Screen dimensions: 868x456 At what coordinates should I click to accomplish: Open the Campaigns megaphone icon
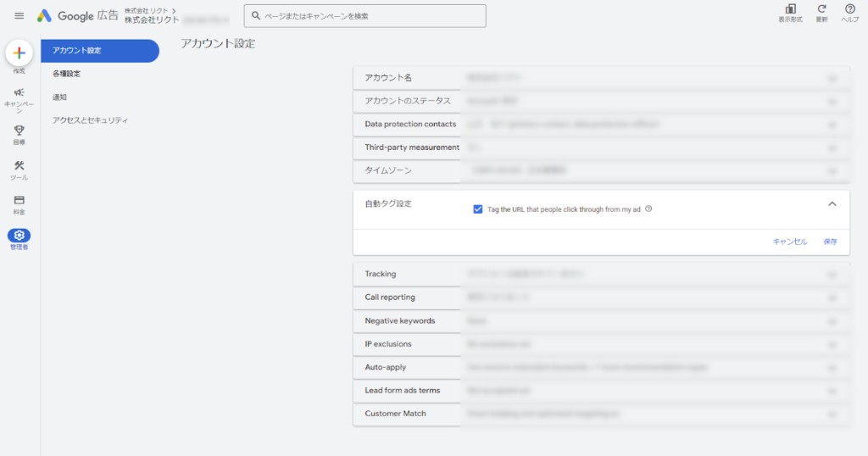coord(19,92)
